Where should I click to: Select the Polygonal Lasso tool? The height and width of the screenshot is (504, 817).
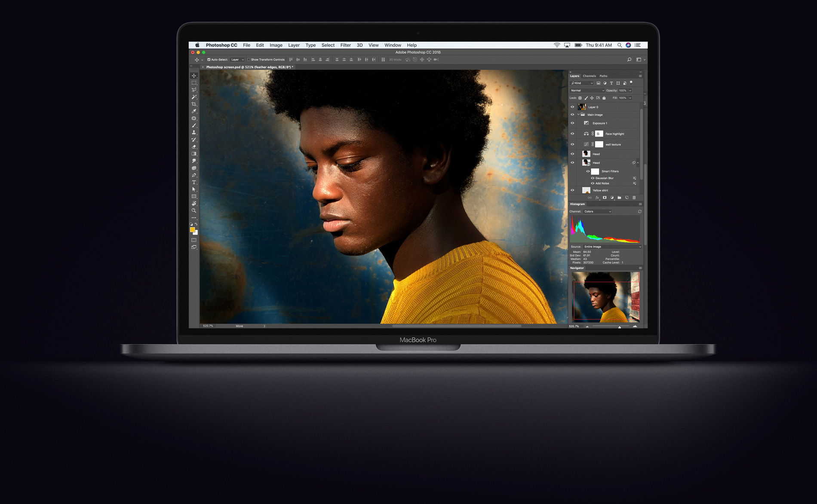(194, 90)
